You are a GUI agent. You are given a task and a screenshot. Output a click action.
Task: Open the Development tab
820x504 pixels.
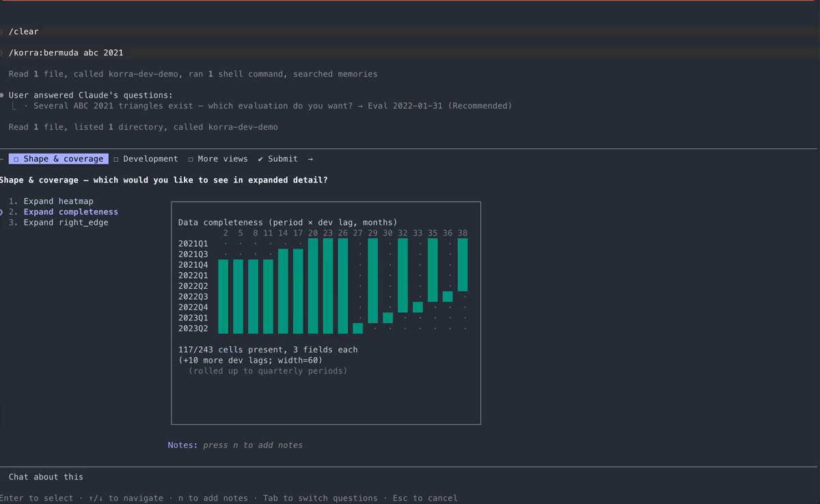[146, 158]
